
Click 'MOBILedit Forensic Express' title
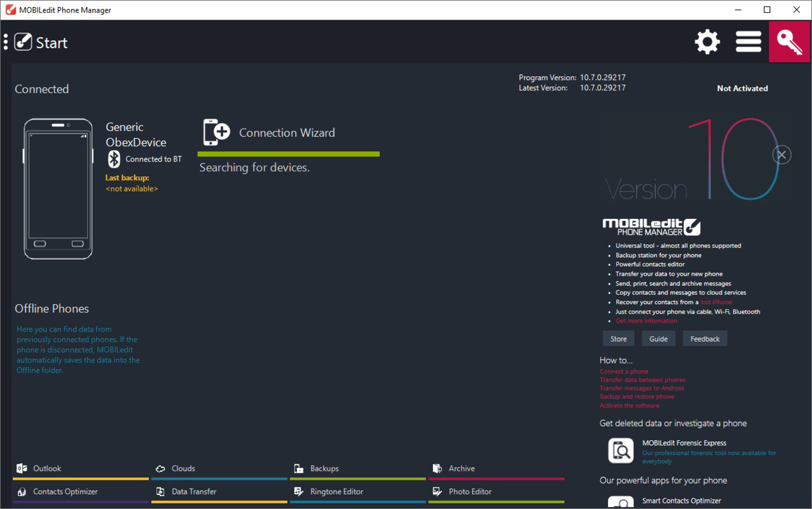point(684,443)
